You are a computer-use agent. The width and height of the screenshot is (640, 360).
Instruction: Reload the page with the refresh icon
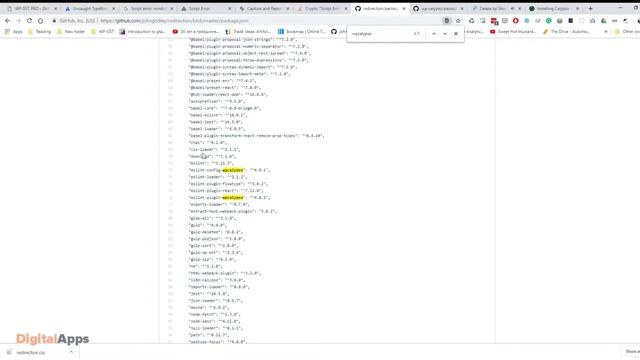click(29, 20)
